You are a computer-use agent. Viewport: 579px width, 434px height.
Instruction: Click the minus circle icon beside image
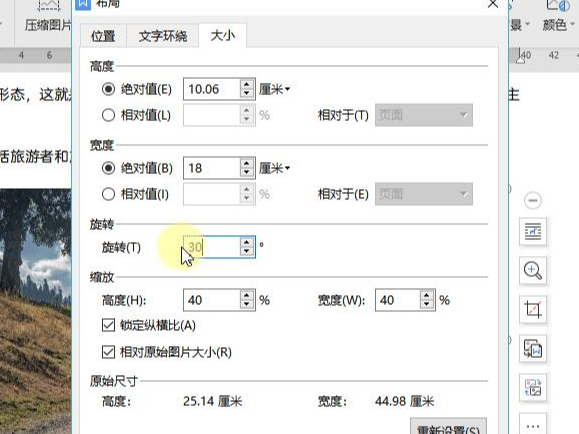(x=532, y=201)
